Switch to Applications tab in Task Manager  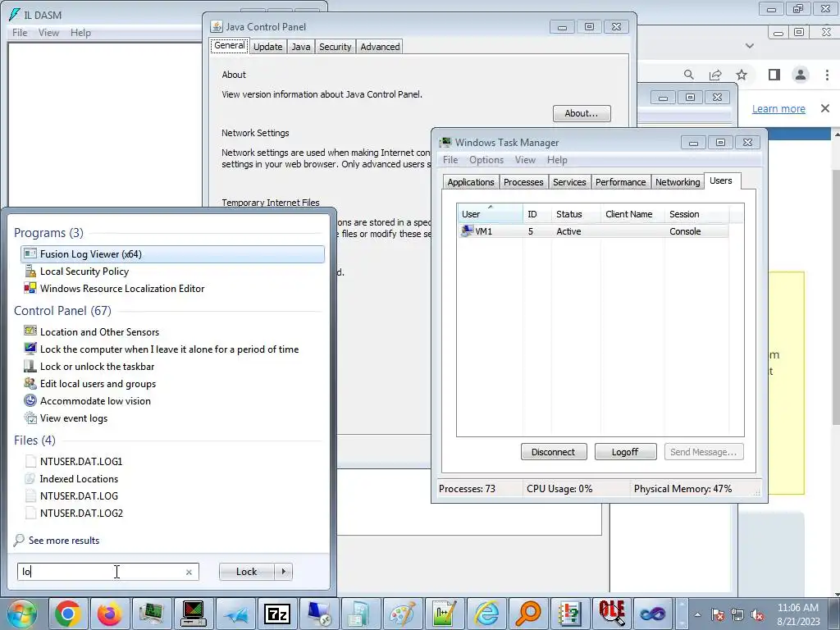pyautogui.click(x=471, y=182)
